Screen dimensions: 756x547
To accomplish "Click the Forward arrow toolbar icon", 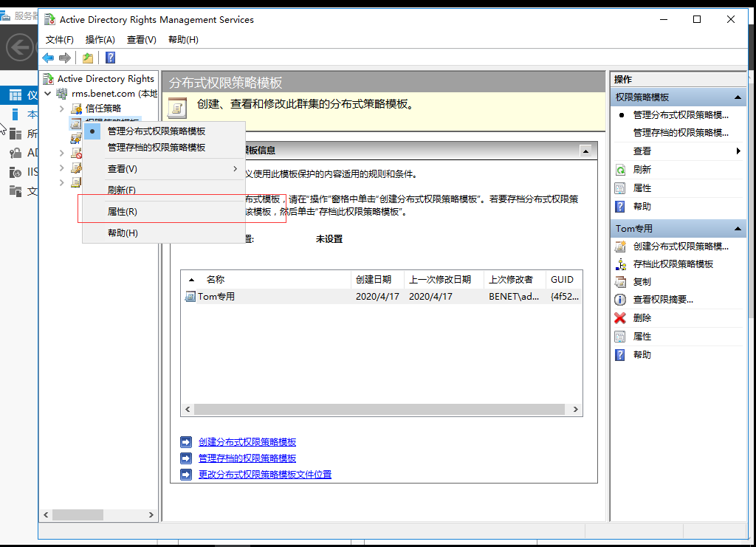I will 65,58.
